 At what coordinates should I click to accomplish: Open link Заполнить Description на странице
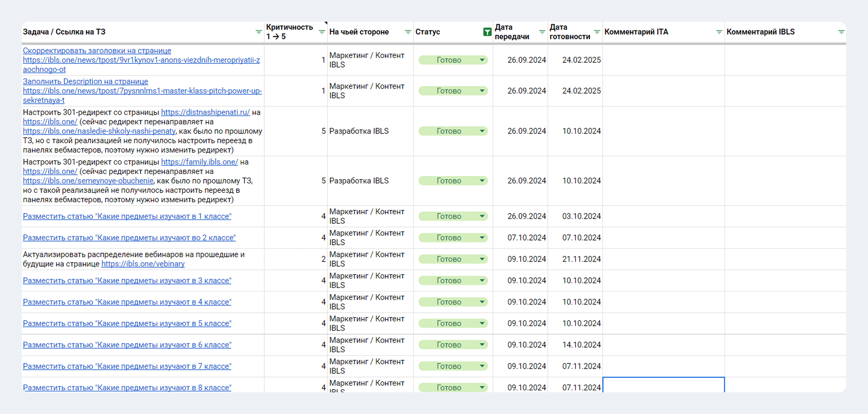85,81
